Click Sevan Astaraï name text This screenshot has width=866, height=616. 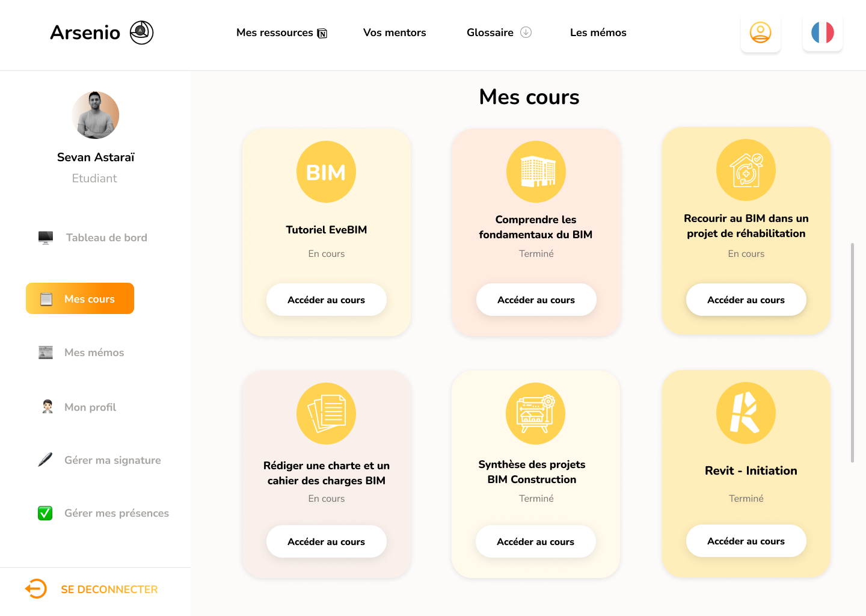[x=96, y=157]
